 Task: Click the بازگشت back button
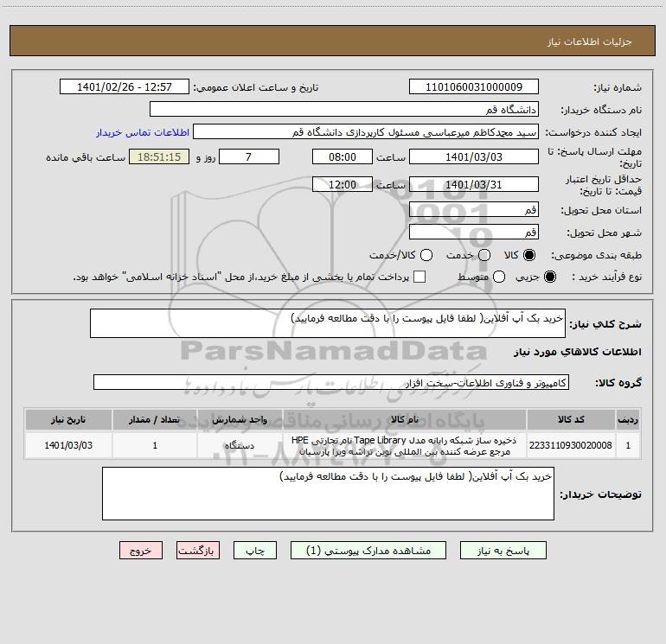tap(198, 551)
